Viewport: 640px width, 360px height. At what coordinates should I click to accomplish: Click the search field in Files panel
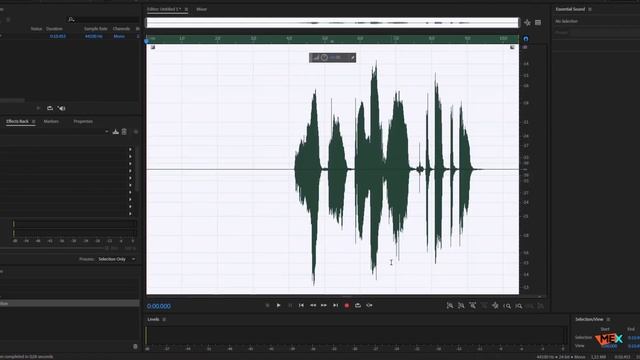pyautogui.click(x=108, y=19)
